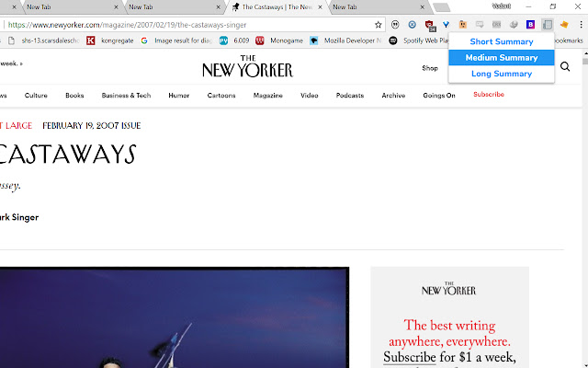Viewport: 588px width, 368px height.
Task: Click the blue V-shaped extension icon
Action: [446, 25]
